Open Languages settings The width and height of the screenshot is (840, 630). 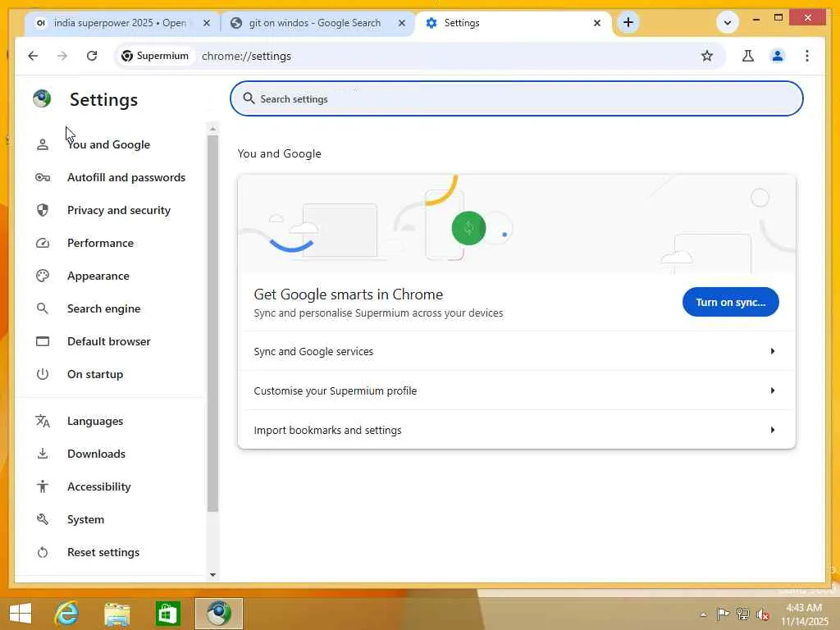coord(95,421)
